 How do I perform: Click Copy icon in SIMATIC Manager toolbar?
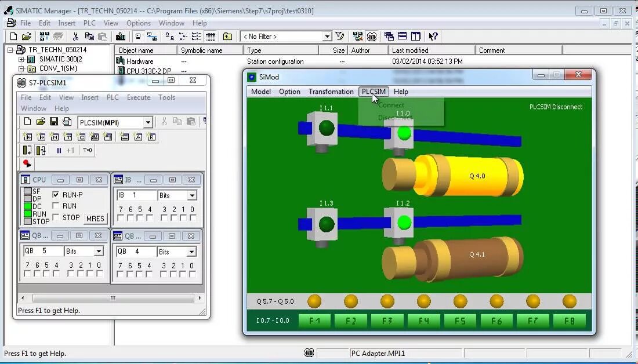[89, 37]
